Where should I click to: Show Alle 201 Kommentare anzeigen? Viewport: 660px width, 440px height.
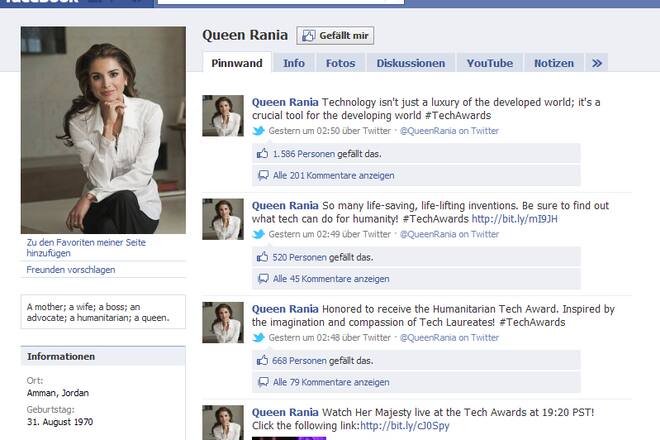click(x=333, y=176)
